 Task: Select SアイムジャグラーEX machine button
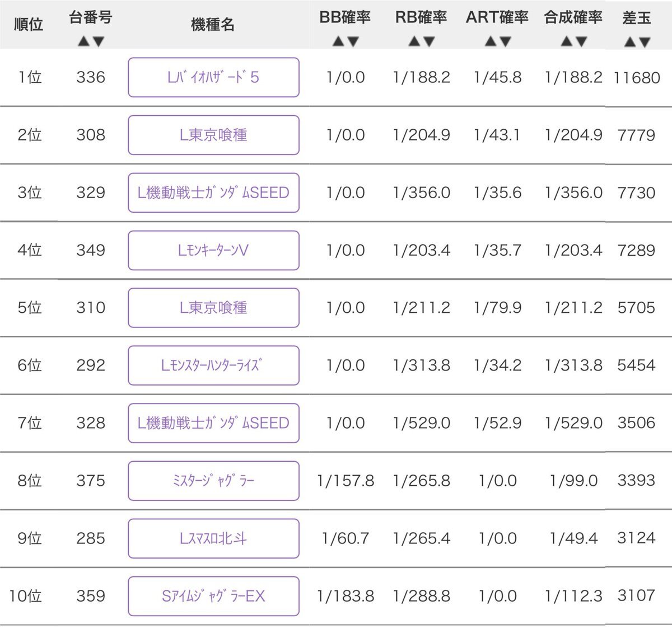tap(213, 596)
